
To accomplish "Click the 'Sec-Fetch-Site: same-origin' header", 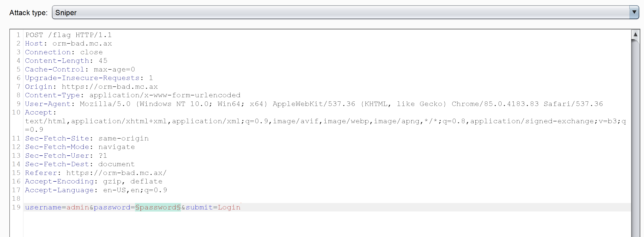I will (87, 138).
